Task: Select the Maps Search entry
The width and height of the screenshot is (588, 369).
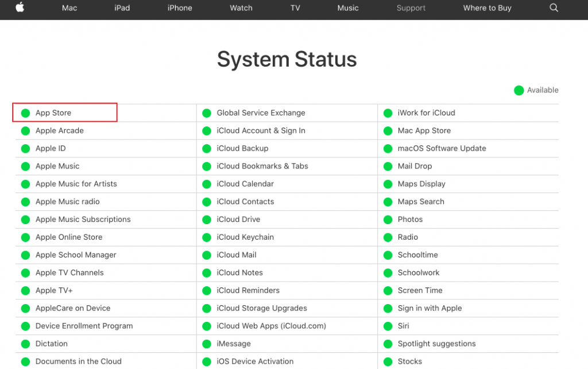Action: click(421, 202)
